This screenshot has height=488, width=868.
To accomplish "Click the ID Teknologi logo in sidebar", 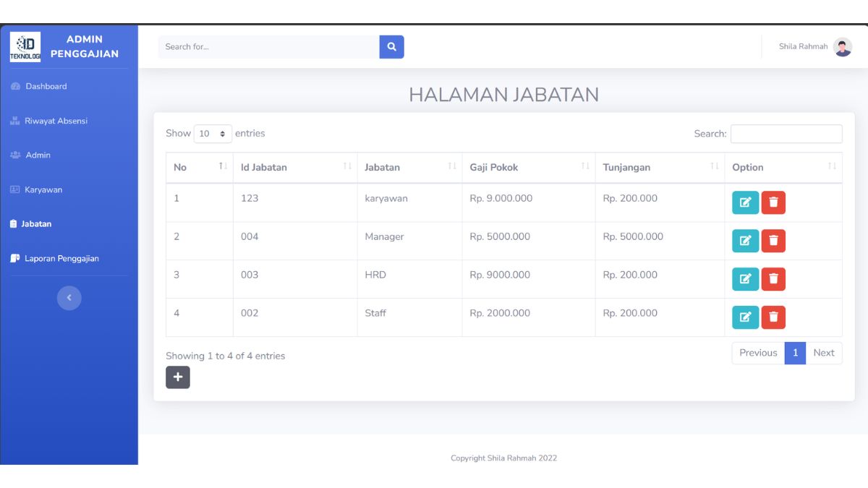I will (x=25, y=47).
